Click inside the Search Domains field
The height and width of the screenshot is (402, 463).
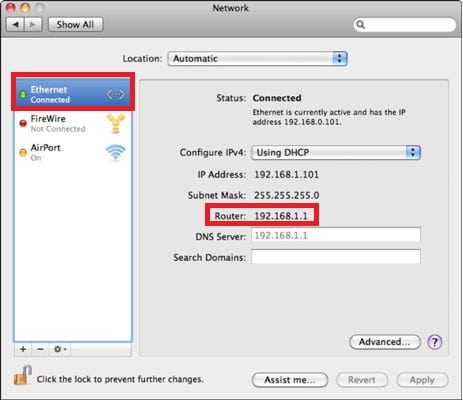(x=336, y=257)
